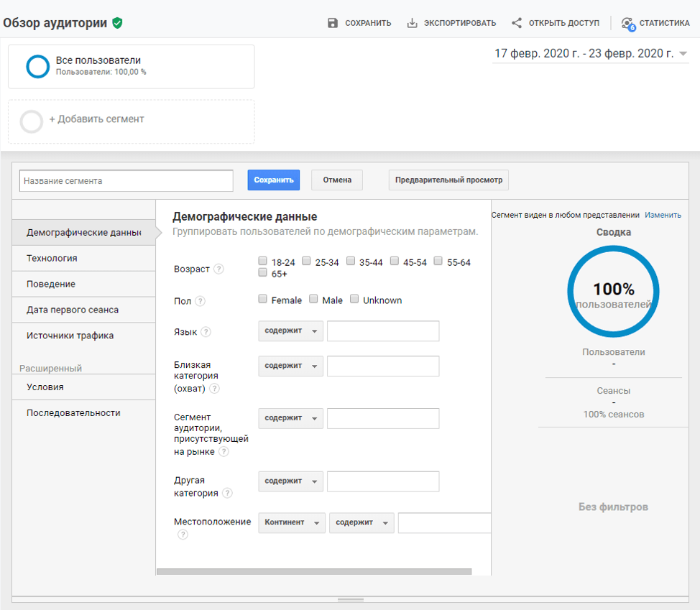Check the Male gender checkbox
The height and width of the screenshot is (610, 700).
313,299
